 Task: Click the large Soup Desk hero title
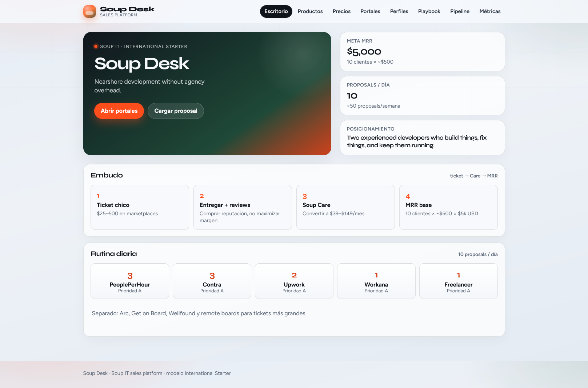[x=142, y=64]
